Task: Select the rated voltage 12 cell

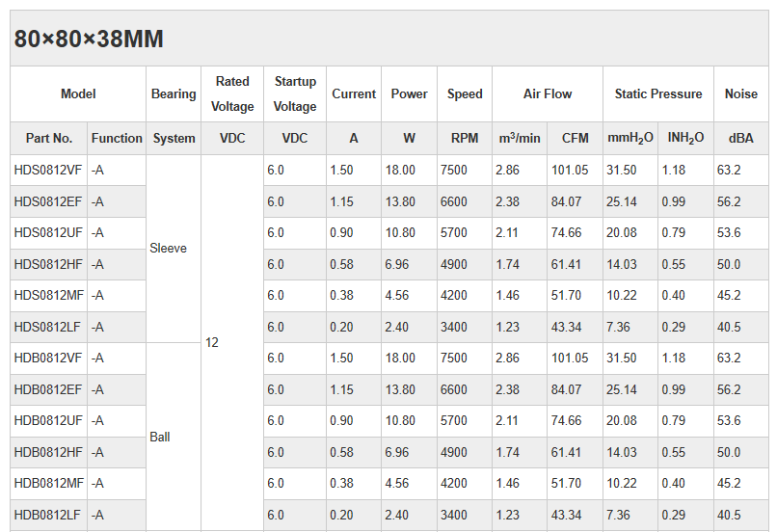Action: (x=212, y=343)
